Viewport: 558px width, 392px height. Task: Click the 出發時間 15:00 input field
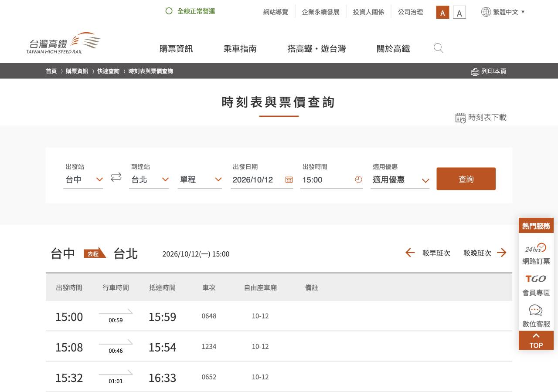click(x=331, y=179)
